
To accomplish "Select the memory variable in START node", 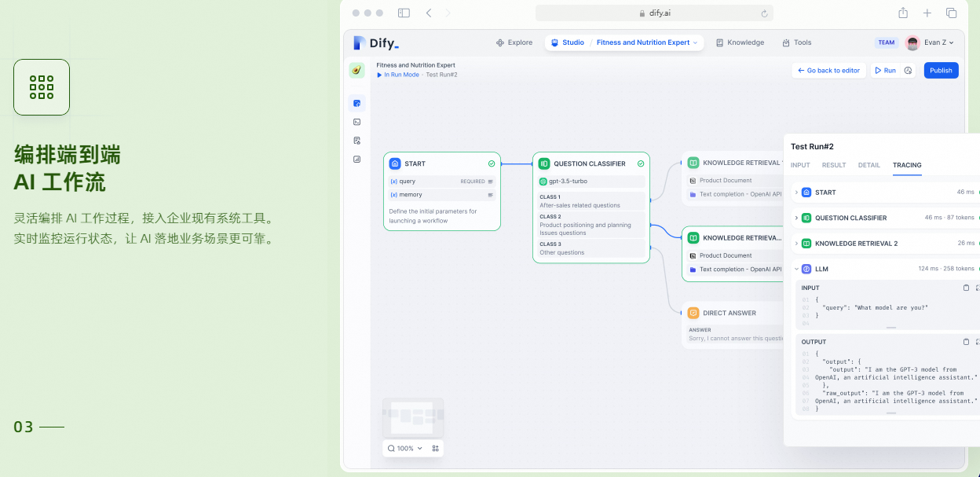I will [x=442, y=195].
